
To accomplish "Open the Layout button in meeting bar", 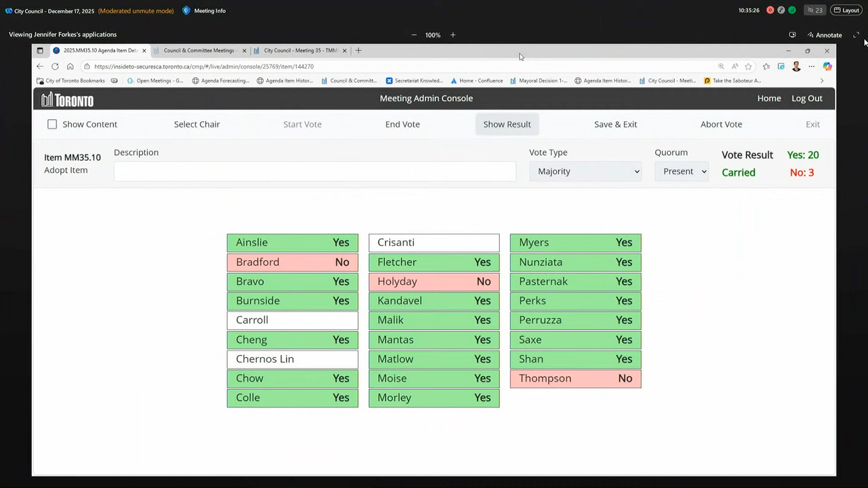I will [x=846, y=10].
